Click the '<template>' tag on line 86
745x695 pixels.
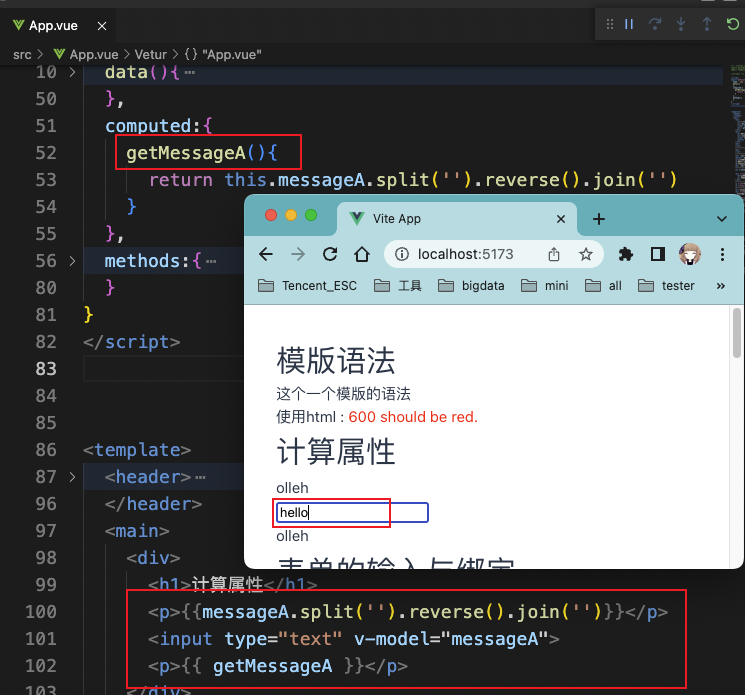click(x=137, y=450)
